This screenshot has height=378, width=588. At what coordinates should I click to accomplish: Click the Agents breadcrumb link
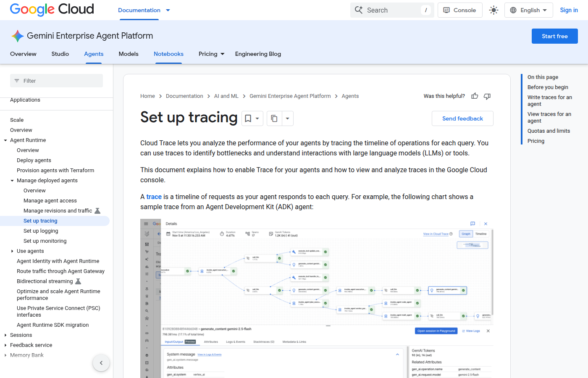coord(350,96)
